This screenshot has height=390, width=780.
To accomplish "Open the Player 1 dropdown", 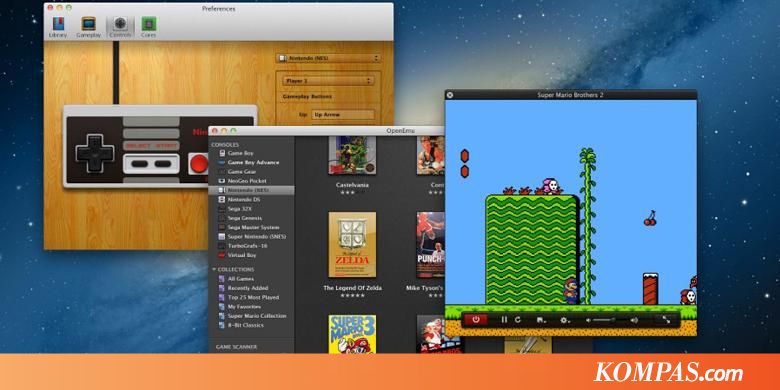I will [328, 81].
